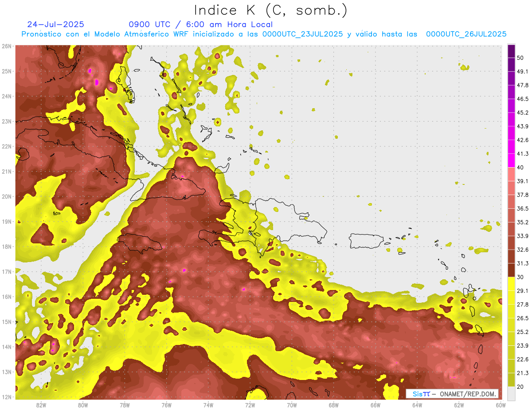532x411 pixels.
Task: Click the latitude label '22N'
Action: (x=7, y=146)
